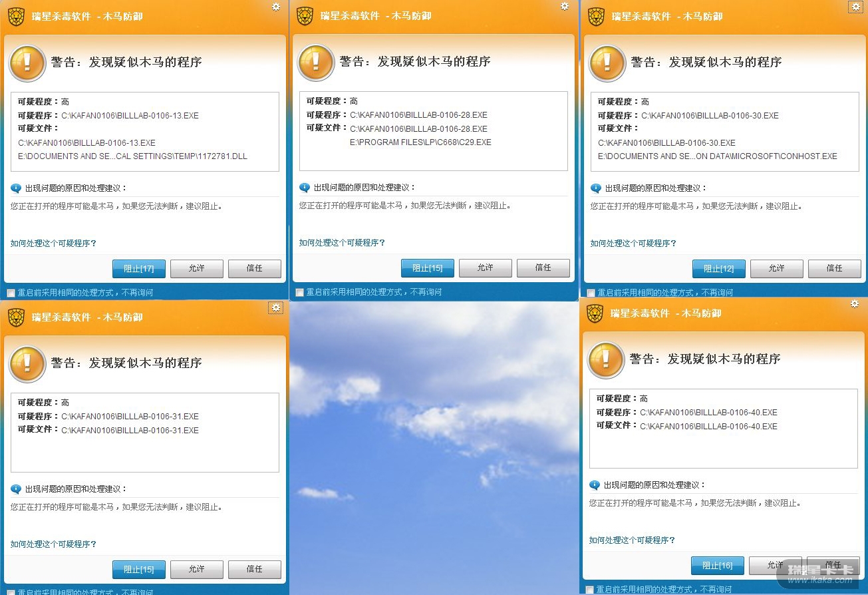Viewport: 868px width, 595px height.
Task: Select the suspicious file path ending MICROSOFT\CONHOST.EXE
Action: [718, 157]
